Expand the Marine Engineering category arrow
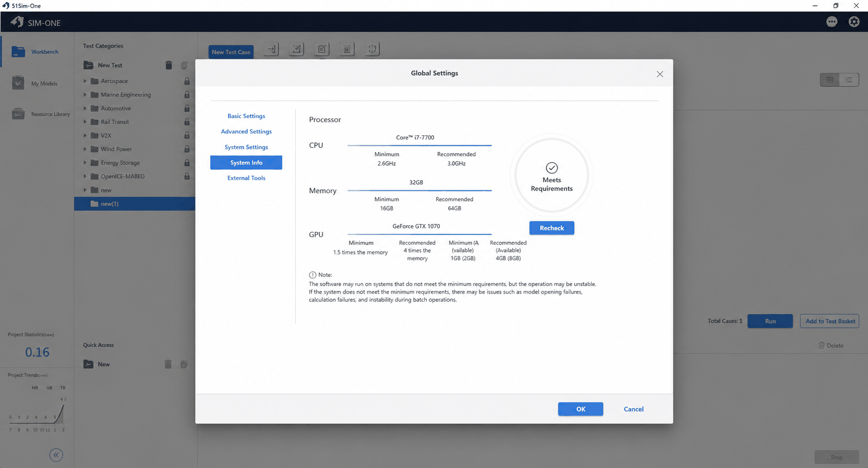 tap(85, 95)
